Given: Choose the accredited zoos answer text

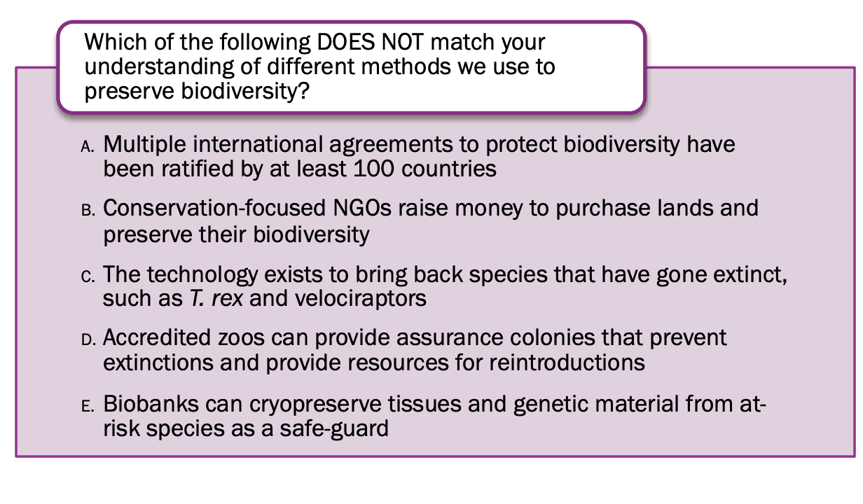Looking at the screenshot, I should coord(415,350).
